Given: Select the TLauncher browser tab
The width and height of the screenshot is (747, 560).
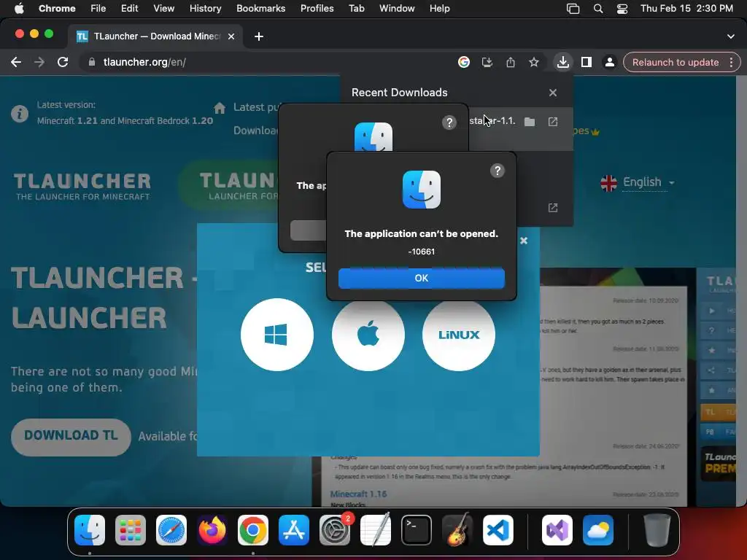Looking at the screenshot, I should [155, 36].
